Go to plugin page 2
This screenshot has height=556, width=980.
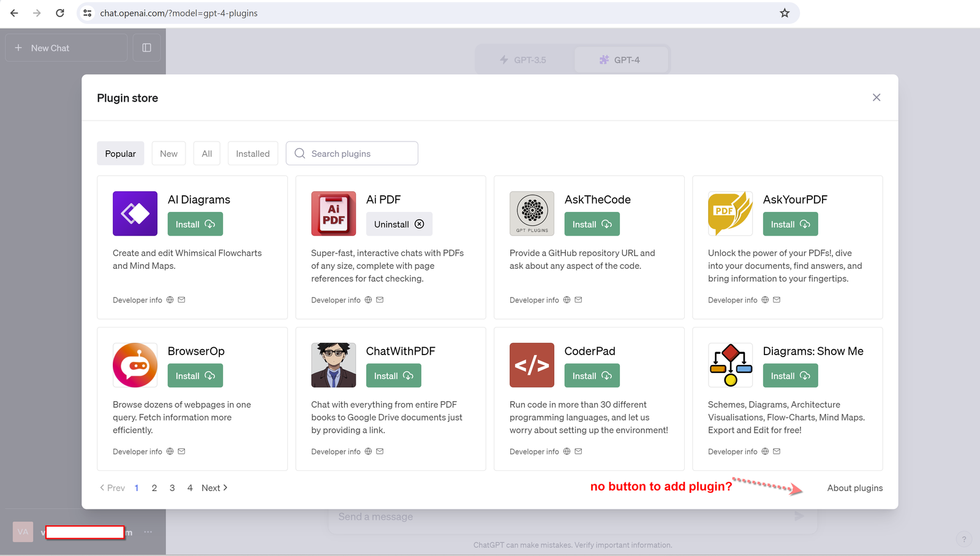tap(154, 488)
